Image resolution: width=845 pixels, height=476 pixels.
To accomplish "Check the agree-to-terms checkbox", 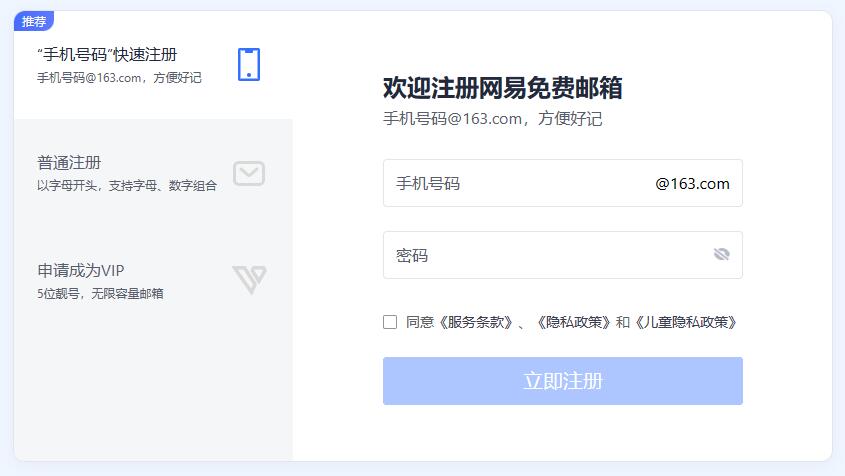I will coord(390,322).
